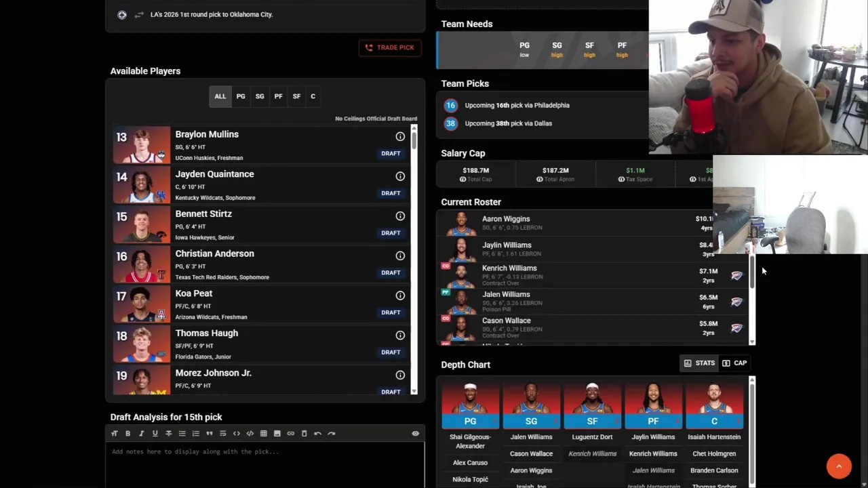Click the 16th pick number badge

point(450,105)
